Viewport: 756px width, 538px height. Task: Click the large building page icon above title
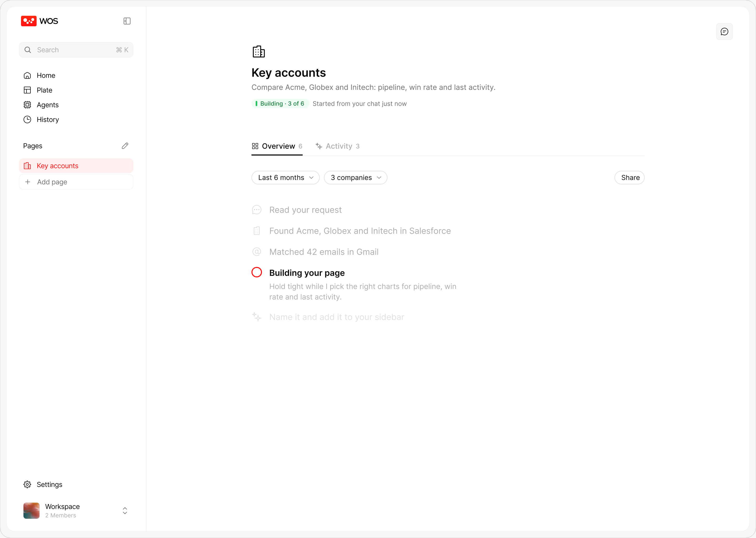click(259, 52)
